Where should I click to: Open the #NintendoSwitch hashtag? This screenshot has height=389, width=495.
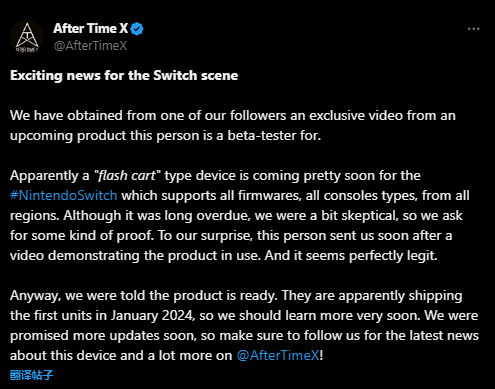tap(64, 195)
